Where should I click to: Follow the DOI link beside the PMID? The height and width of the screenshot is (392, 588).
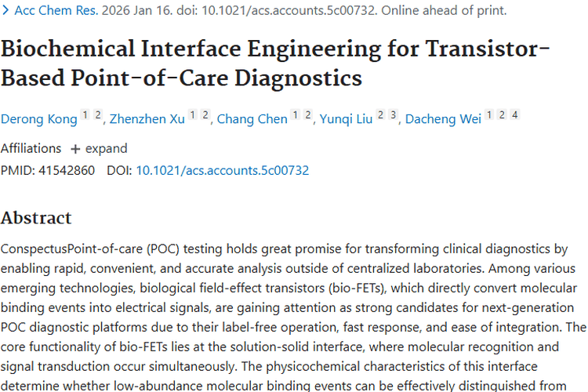pyautogui.click(x=223, y=170)
